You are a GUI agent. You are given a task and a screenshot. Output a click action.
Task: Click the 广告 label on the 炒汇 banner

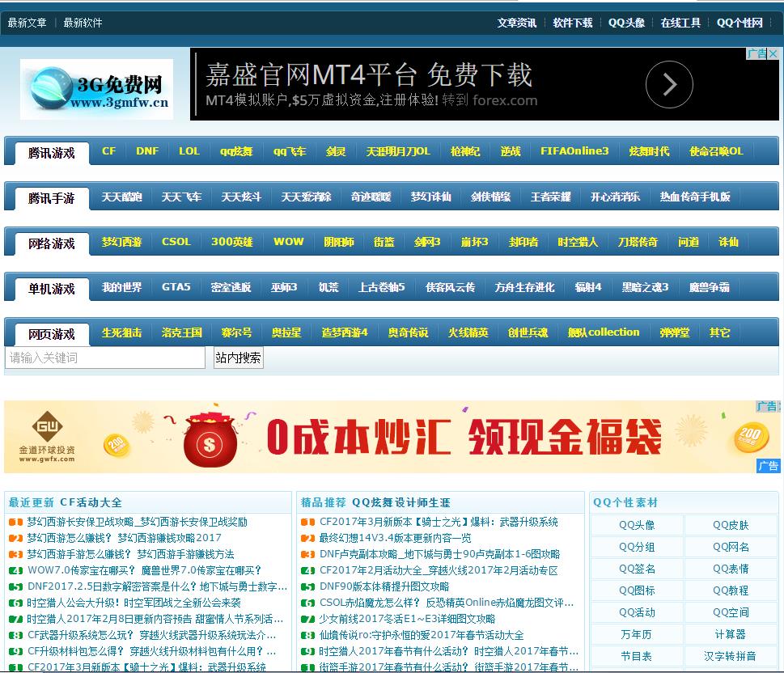tap(768, 466)
